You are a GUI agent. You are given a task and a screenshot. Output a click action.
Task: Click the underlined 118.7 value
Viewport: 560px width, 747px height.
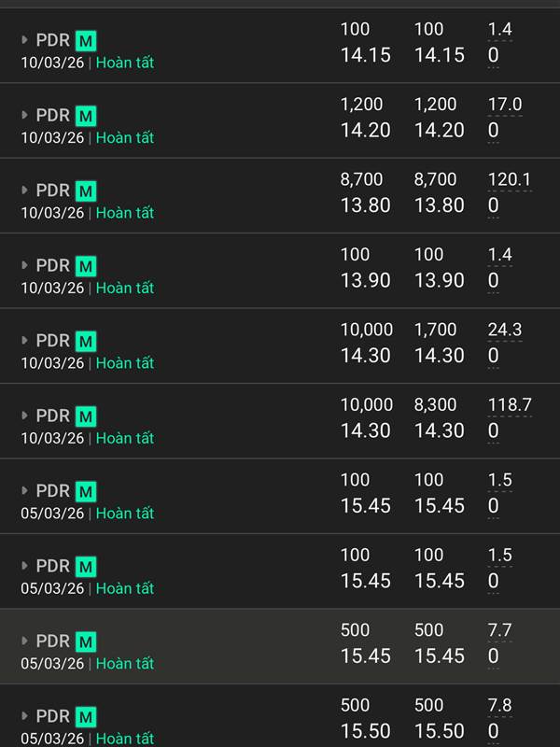click(510, 404)
